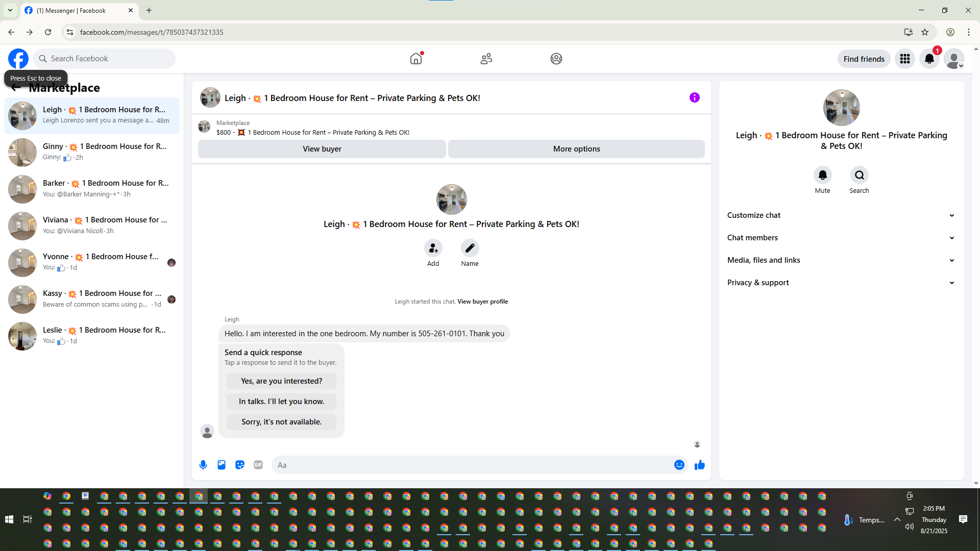Viewport: 980px width, 551px height.
Task: Open the Friends tab in the top bar
Action: (x=486, y=59)
